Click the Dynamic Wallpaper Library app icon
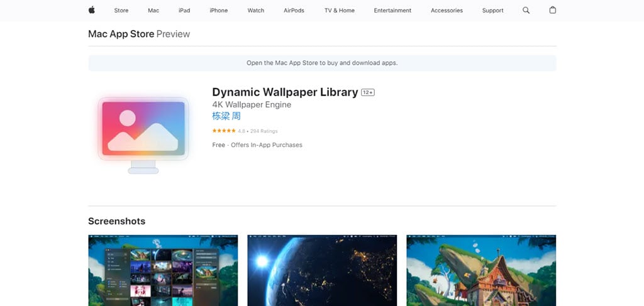This screenshot has width=644, height=306. pyautogui.click(x=143, y=134)
